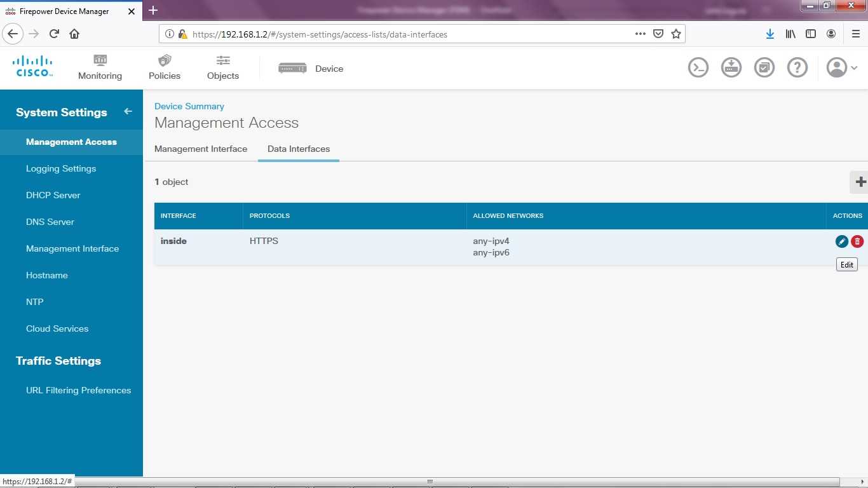This screenshot has width=868, height=488.
Task: Open Hostname settings
Action: click(47, 275)
